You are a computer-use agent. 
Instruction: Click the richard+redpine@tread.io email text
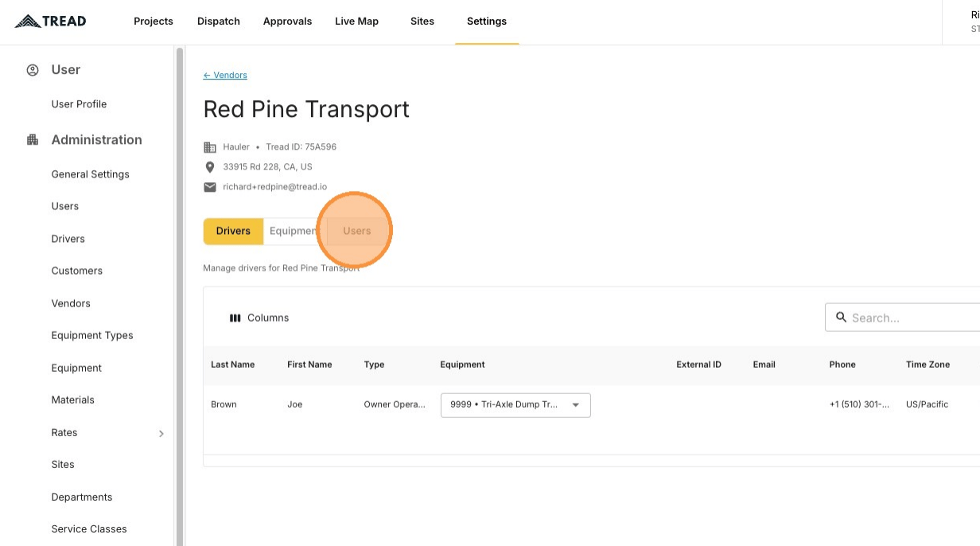point(274,187)
